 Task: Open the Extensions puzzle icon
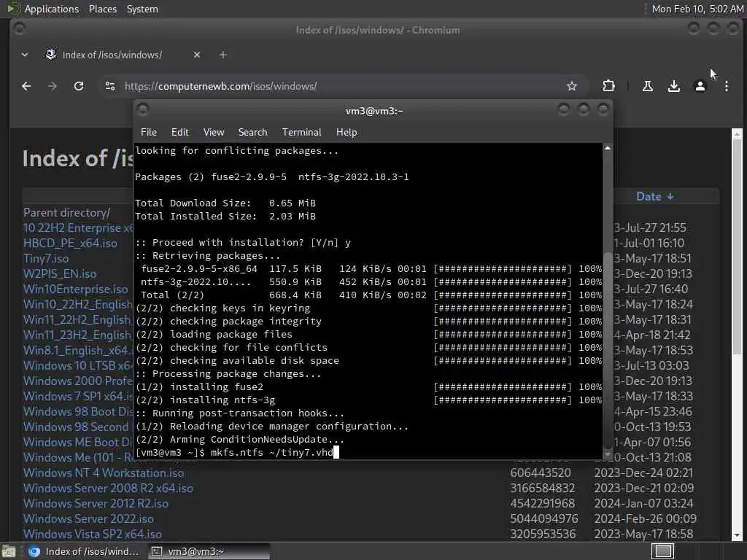[608, 86]
